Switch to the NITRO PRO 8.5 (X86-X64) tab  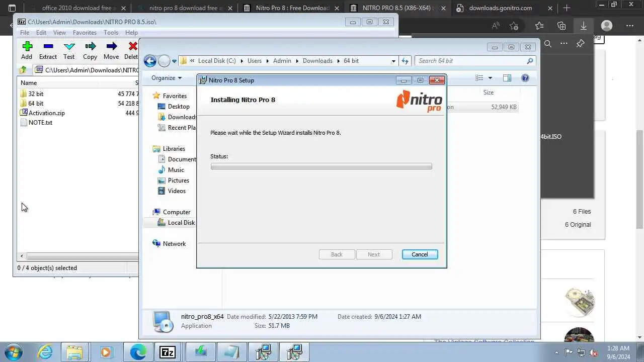[397, 8]
